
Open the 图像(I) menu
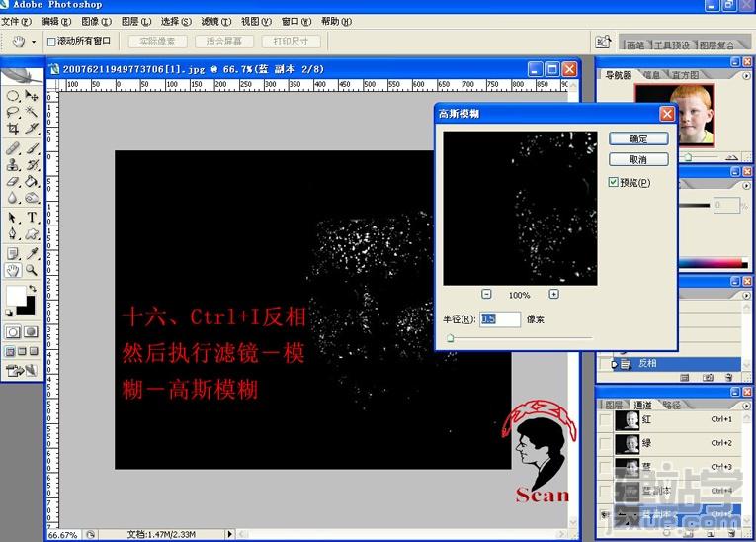click(x=96, y=21)
